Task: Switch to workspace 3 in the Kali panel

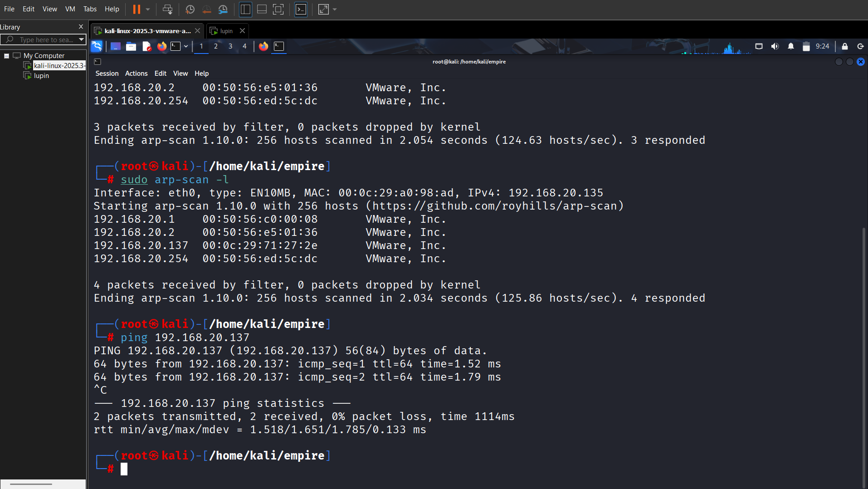Action: [x=230, y=46]
